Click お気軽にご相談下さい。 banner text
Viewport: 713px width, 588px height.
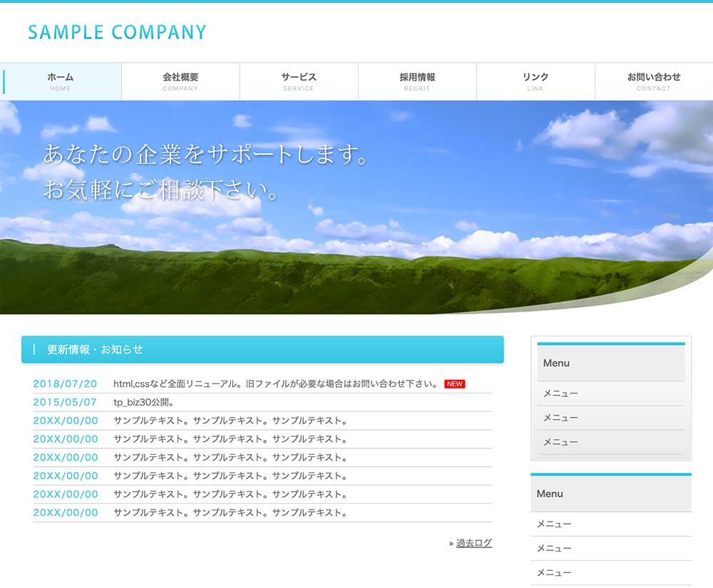pyautogui.click(x=161, y=190)
